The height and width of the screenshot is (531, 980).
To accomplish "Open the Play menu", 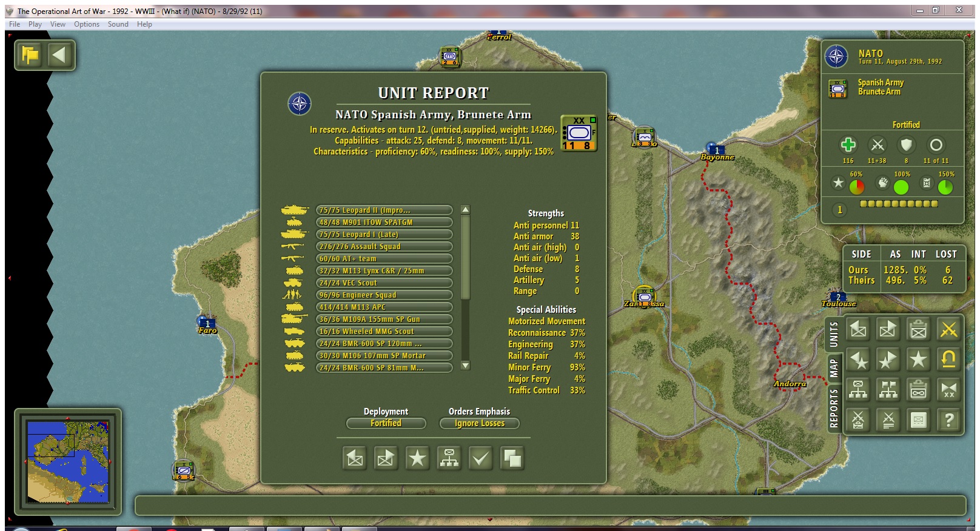I will (35, 24).
